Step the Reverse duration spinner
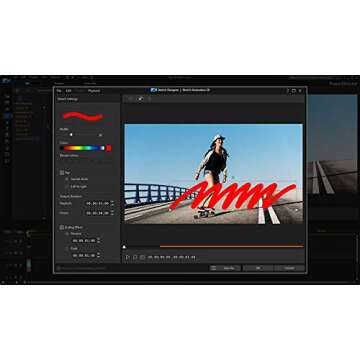 pos(98,240)
